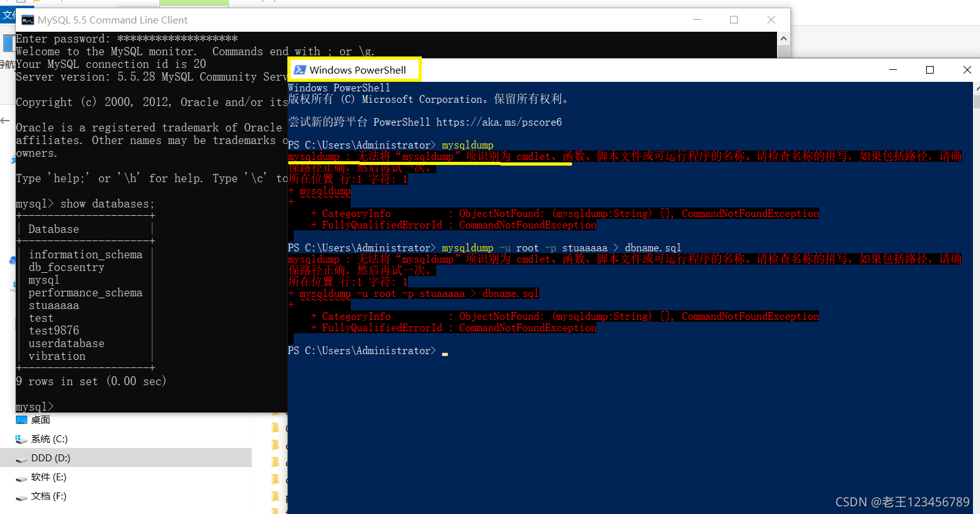Click the final 'mysql>' prompt line
The width and height of the screenshot is (980, 514).
35,407
